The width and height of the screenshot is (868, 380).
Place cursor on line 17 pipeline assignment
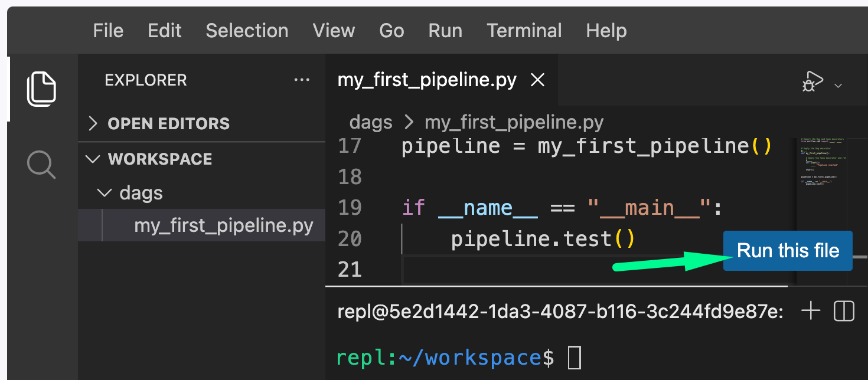click(587, 146)
